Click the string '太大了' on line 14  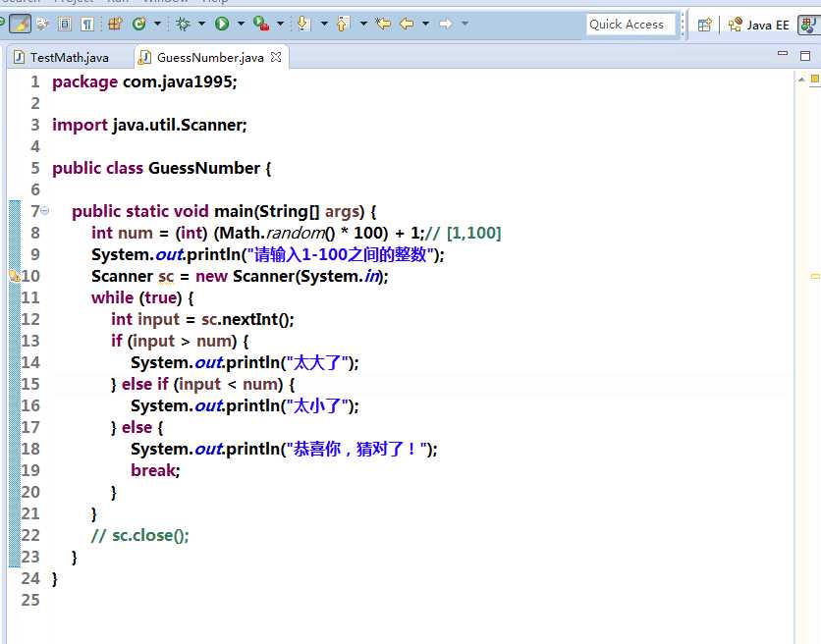(318, 363)
